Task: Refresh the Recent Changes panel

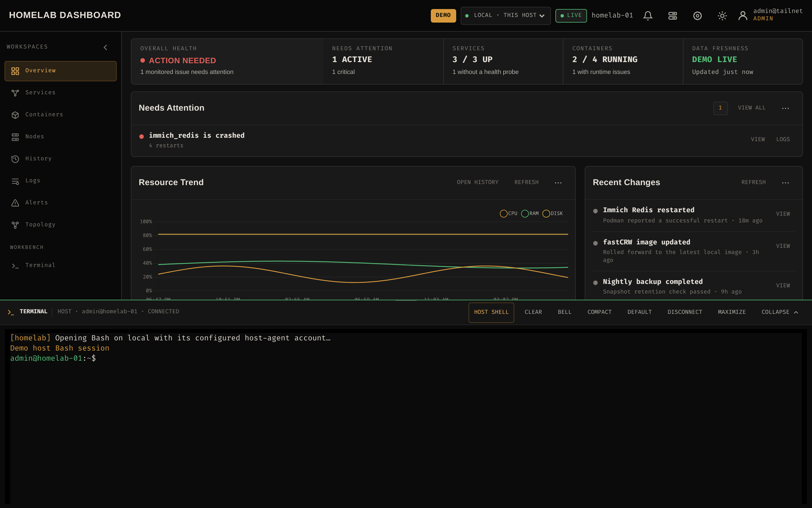Action: (x=753, y=182)
